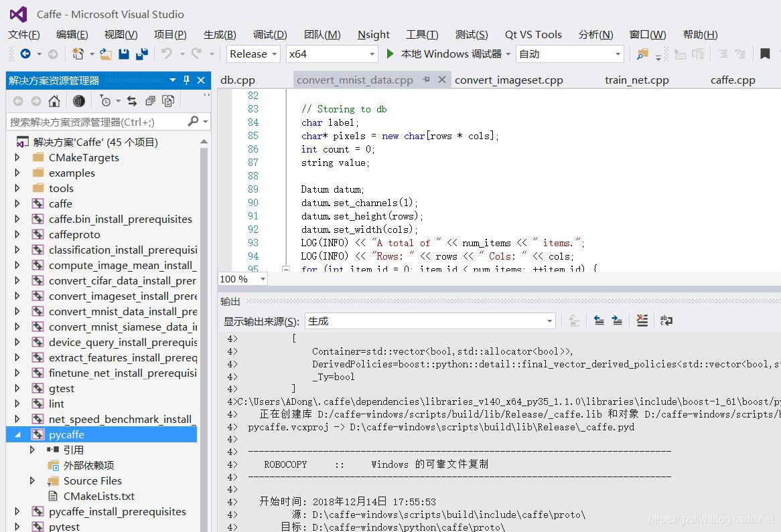
Task: Pin the Solution Explorer panel
Action: tap(187, 80)
